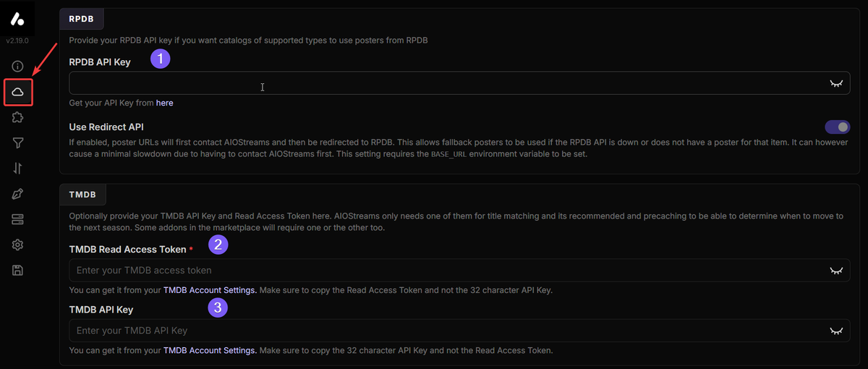Open the Miscellaneous gear icon in sidebar
Viewport: 868px width, 369px height.
point(18,245)
